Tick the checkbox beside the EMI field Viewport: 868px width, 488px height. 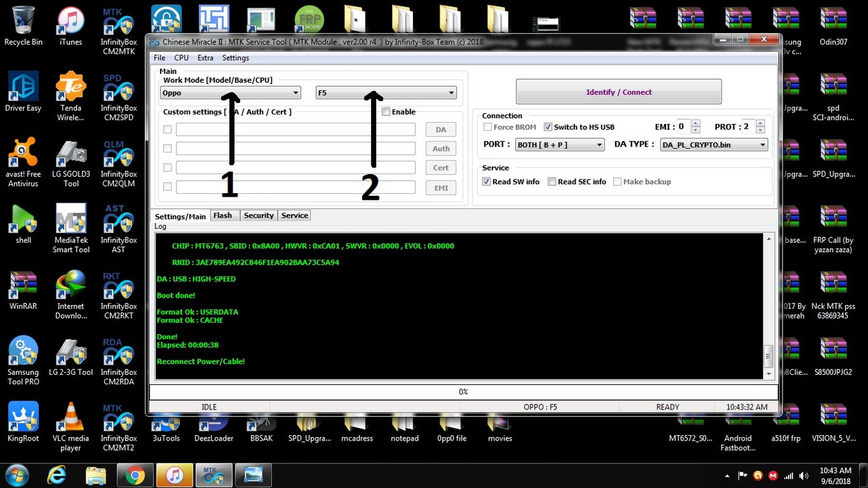tap(167, 187)
